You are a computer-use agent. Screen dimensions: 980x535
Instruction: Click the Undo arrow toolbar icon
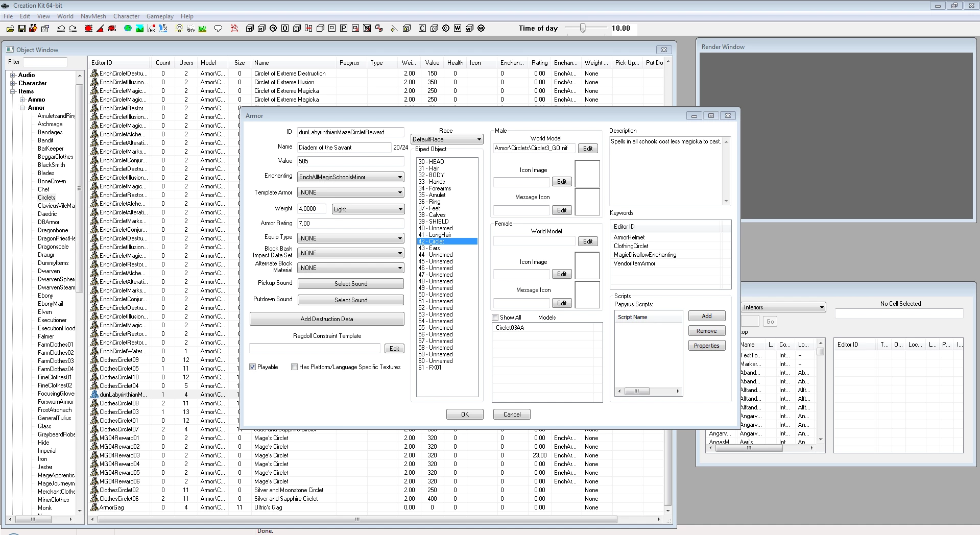click(x=61, y=29)
